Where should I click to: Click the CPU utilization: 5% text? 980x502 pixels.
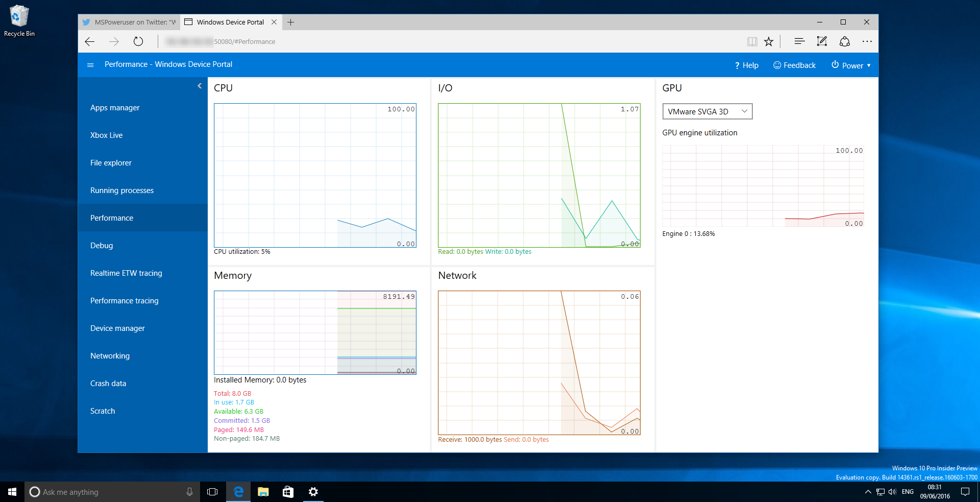tap(242, 252)
